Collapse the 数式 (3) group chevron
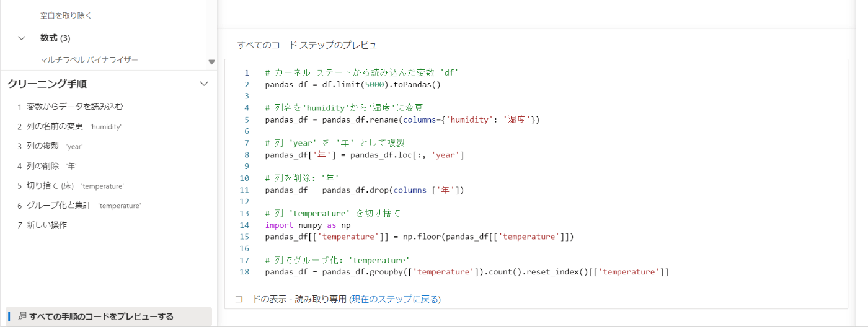This screenshot has height=327, width=868. tap(22, 38)
